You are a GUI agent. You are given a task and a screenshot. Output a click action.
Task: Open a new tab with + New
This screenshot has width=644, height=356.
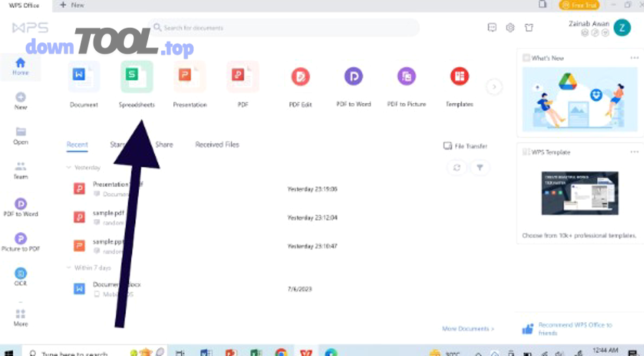(72, 5)
